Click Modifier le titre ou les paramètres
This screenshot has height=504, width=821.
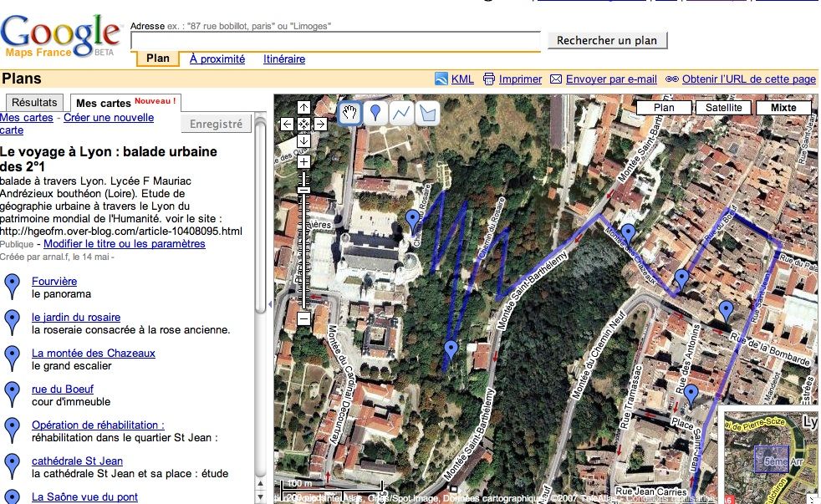[124, 244]
